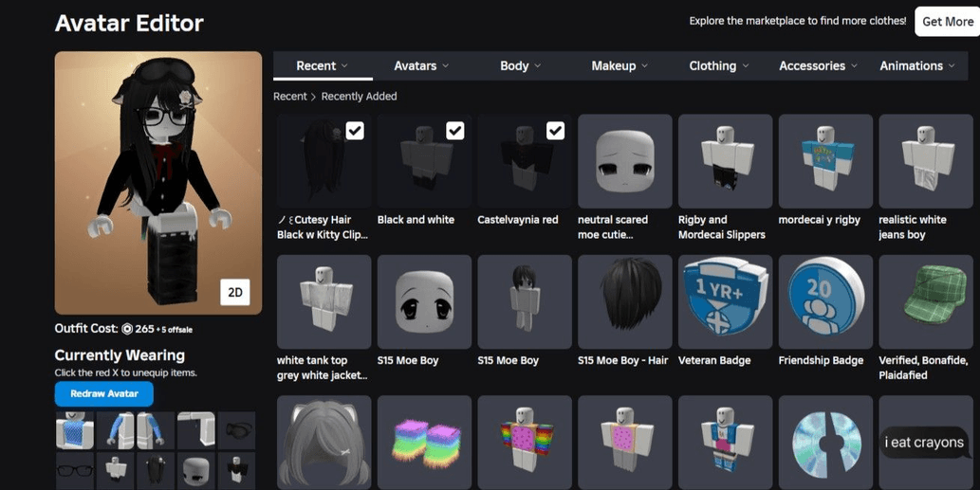Select the S15 Moe Boy head item
Screen dimensions: 980x490
pos(424,301)
